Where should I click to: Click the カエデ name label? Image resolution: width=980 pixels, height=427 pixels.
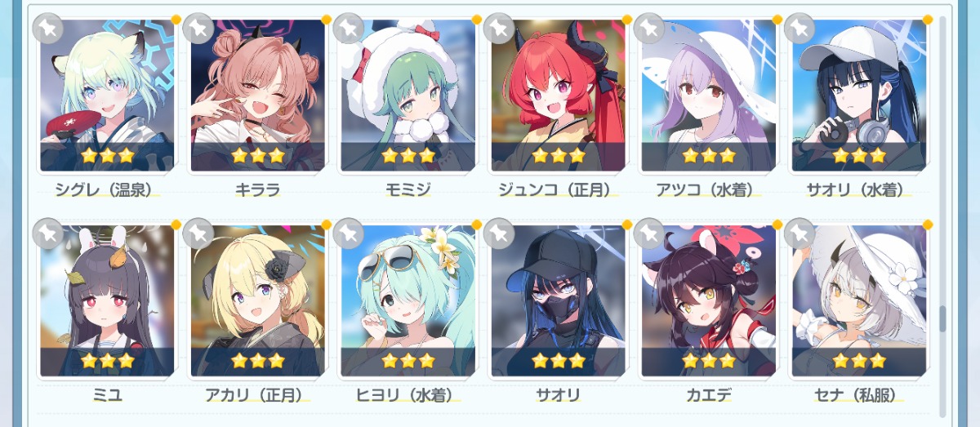(x=708, y=396)
